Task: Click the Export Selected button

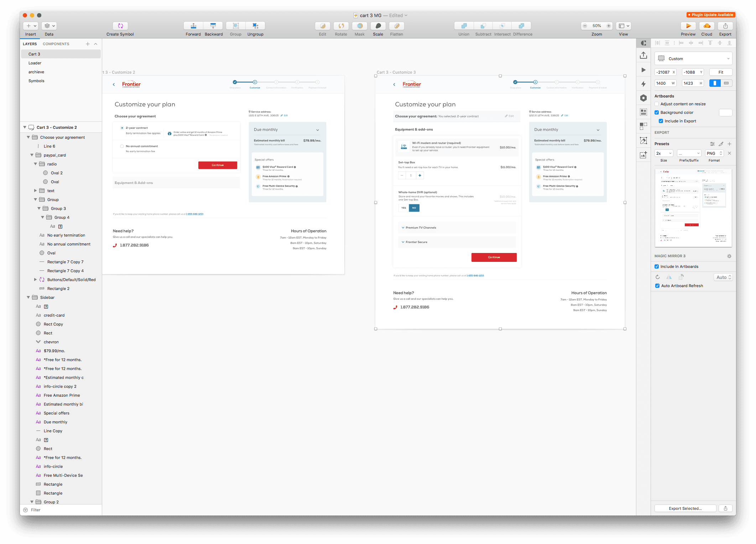Action: tap(685, 508)
